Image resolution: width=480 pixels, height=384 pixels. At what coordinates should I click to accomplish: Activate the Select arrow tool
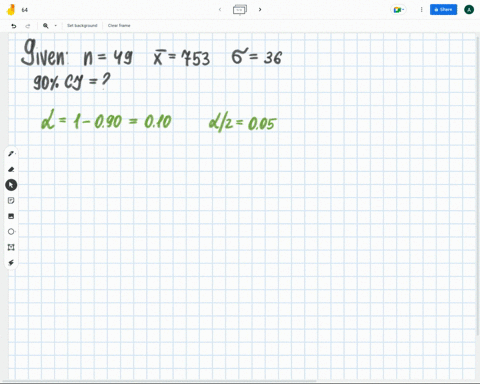click(x=11, y=185)
